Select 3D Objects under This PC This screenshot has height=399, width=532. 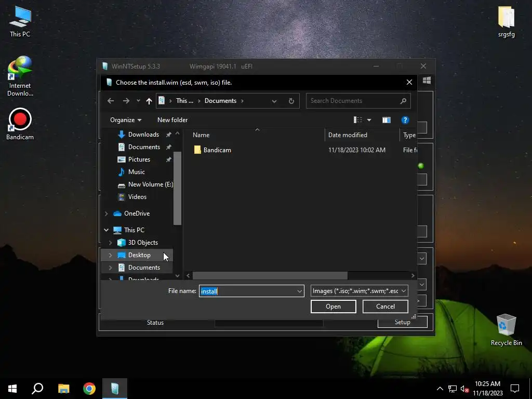tap(143, 243)
